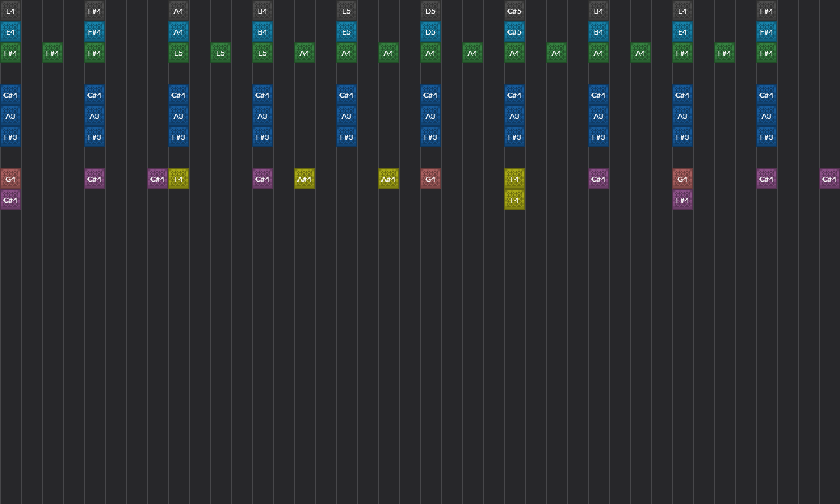Click the gray D5 note block
Image resolution: width=840 pixels, height=504 pixels.
(430, 11)
